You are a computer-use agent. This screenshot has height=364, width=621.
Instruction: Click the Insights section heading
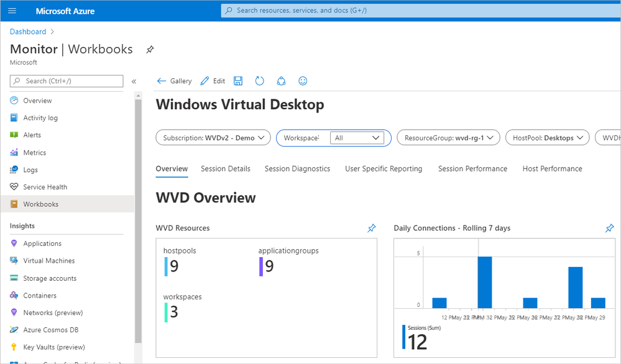(22, 226)
